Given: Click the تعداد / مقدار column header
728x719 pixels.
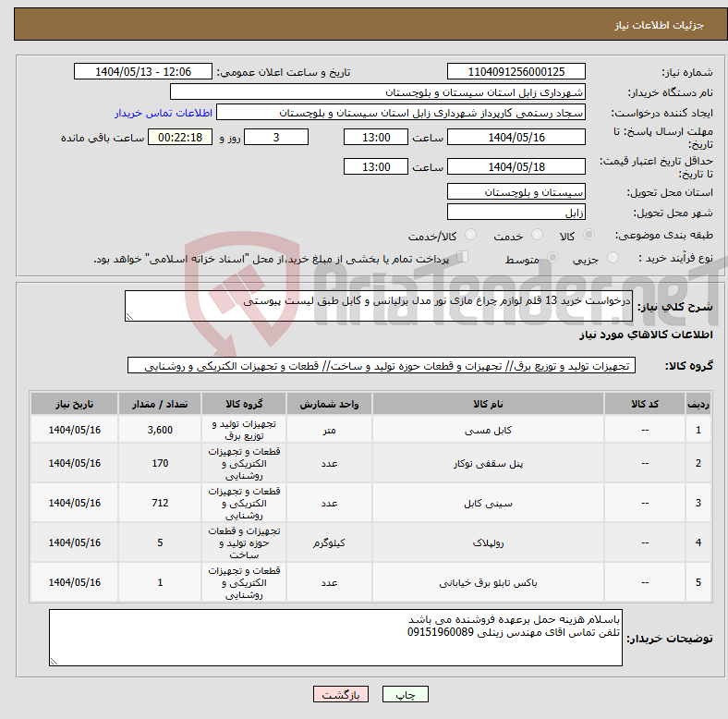Looking at the screenshot, I should [x=160, y=404].
